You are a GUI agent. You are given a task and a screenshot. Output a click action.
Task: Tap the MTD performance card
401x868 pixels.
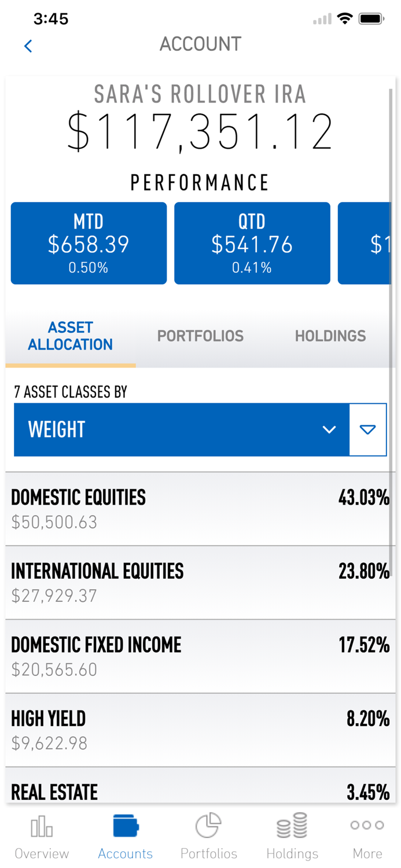click(88, 243)
